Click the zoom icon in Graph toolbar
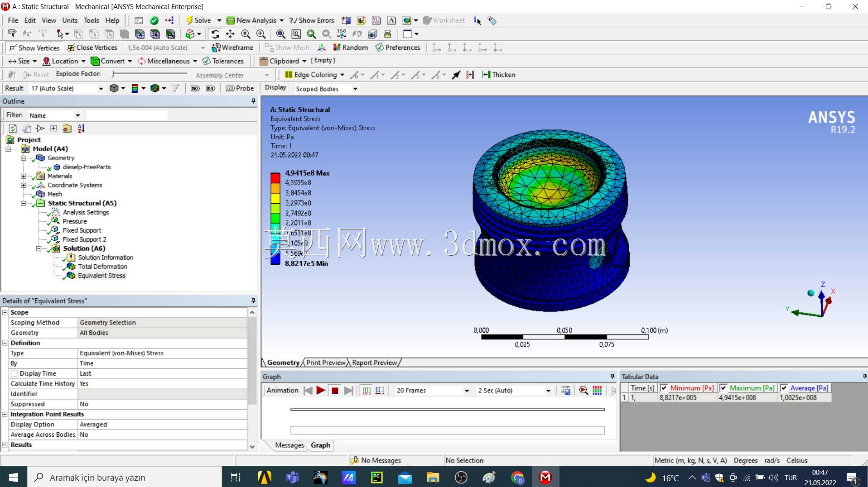Viewport: 868px width, 487px height. (583, 390)
